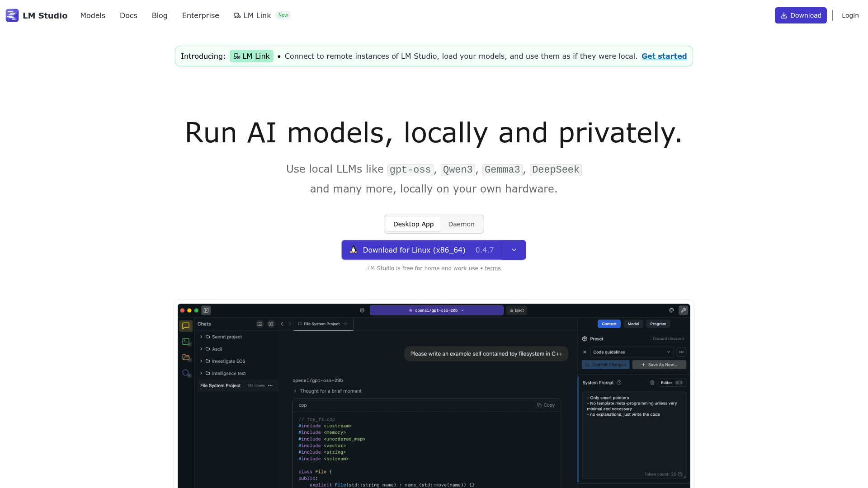
Task: Toggle the sidebar panel button
Action: pos(206,310)
